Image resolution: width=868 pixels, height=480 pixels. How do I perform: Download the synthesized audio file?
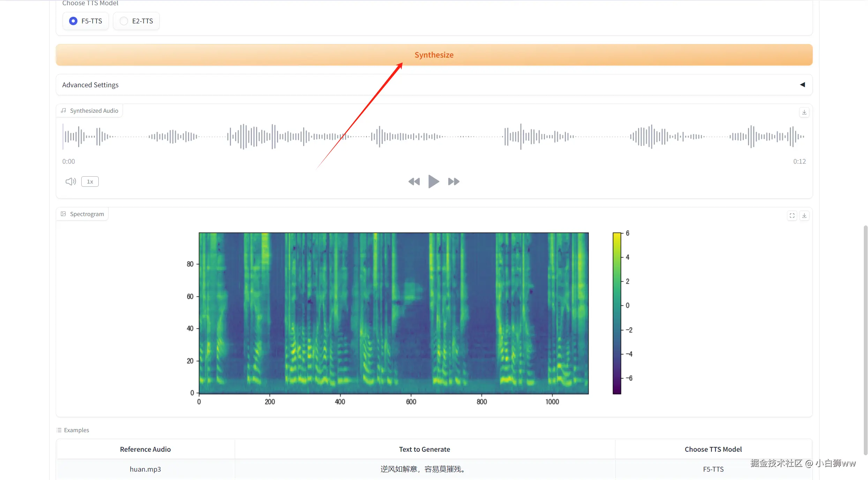(x=804, y=112)
